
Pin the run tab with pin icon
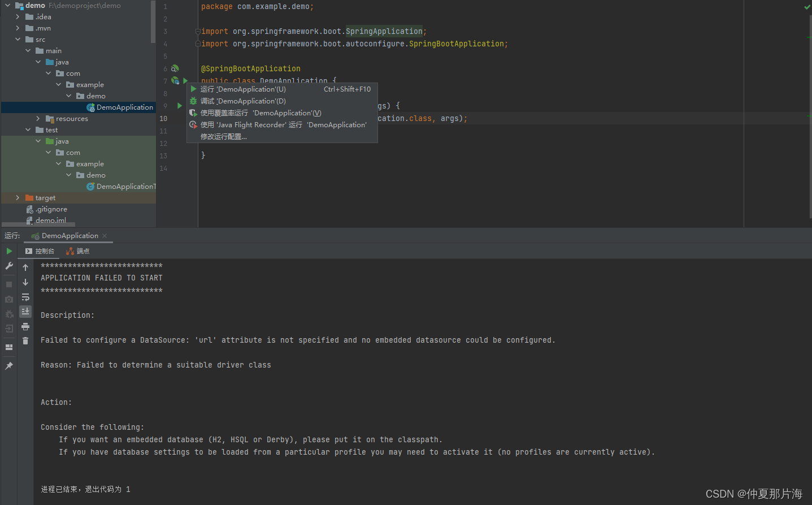(x=9, y=366)
